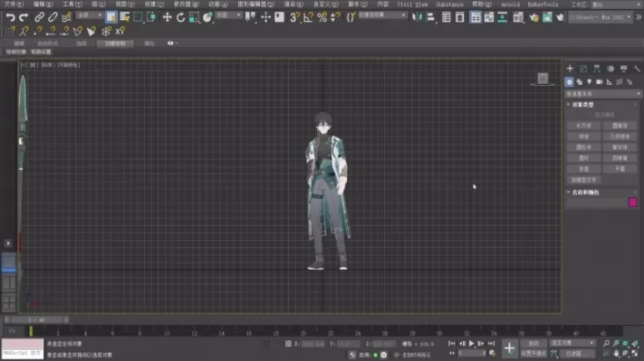Click the Link selection chain icon

(x=39, y=17)
